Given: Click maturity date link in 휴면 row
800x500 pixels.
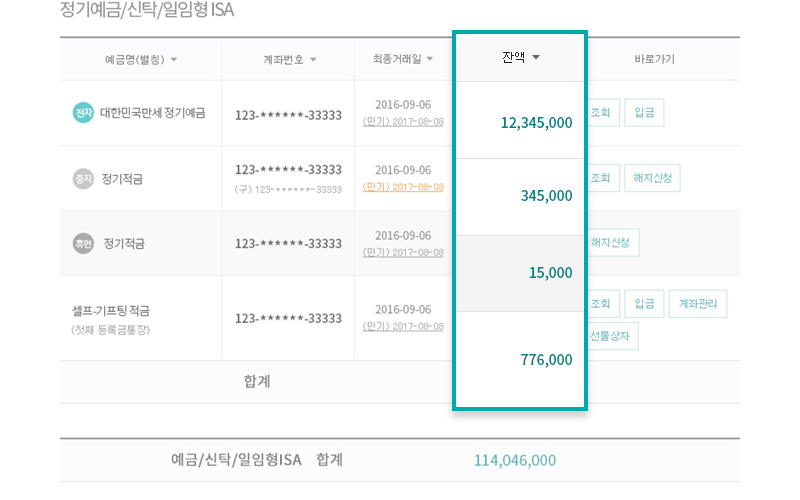Looking at the screenshot, I should point(403,252).
